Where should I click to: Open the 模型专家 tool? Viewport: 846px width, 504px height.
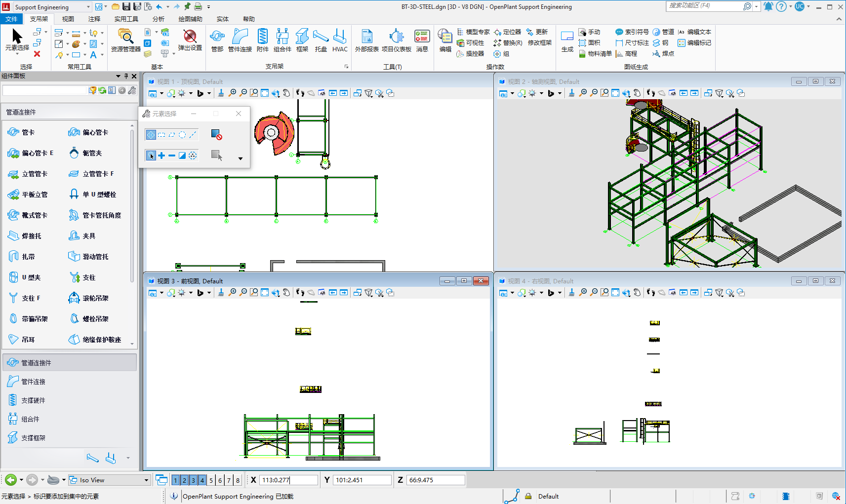coord(473,32)
